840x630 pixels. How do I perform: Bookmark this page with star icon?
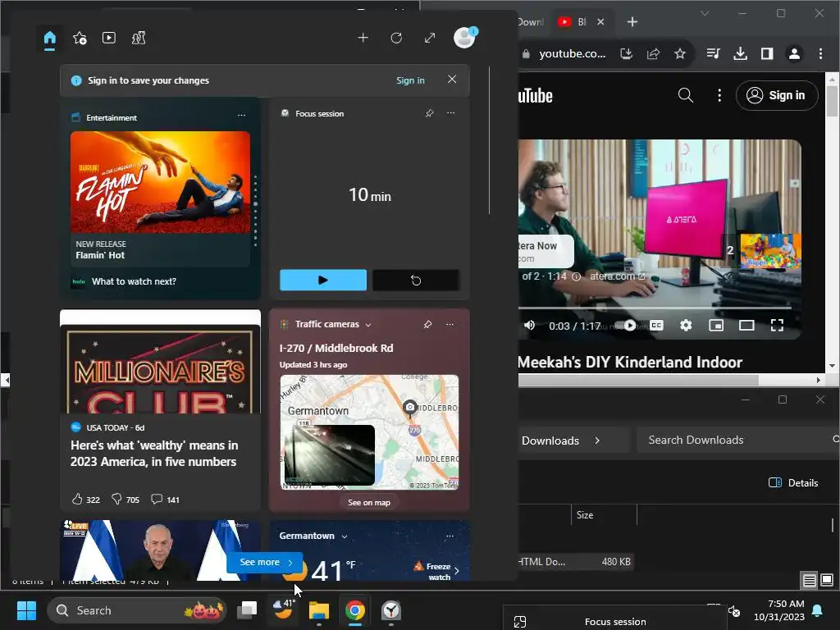pyautogui.click(x=680, y=53)
